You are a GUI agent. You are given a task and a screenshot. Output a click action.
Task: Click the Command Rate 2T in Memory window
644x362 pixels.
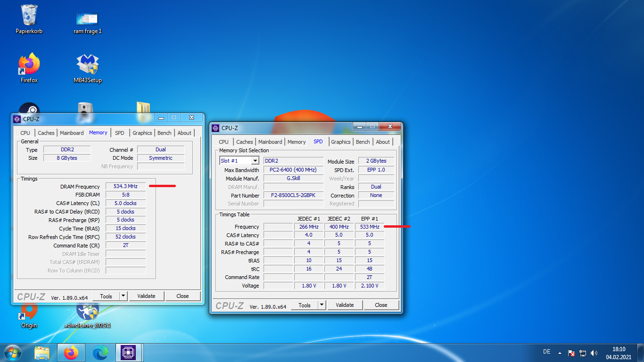pyautogui.click(x=125, y=245)
